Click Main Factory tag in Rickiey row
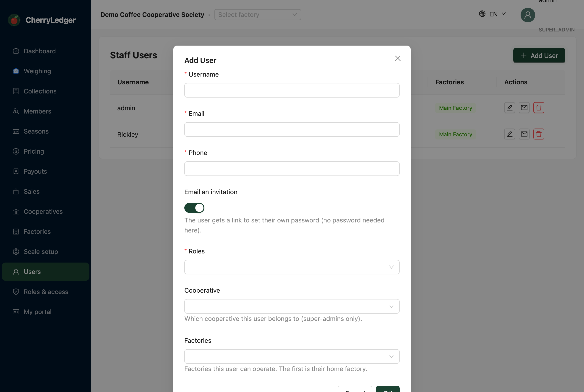The height and width of the screenshot is (392, 584). [x=455, y=134]
